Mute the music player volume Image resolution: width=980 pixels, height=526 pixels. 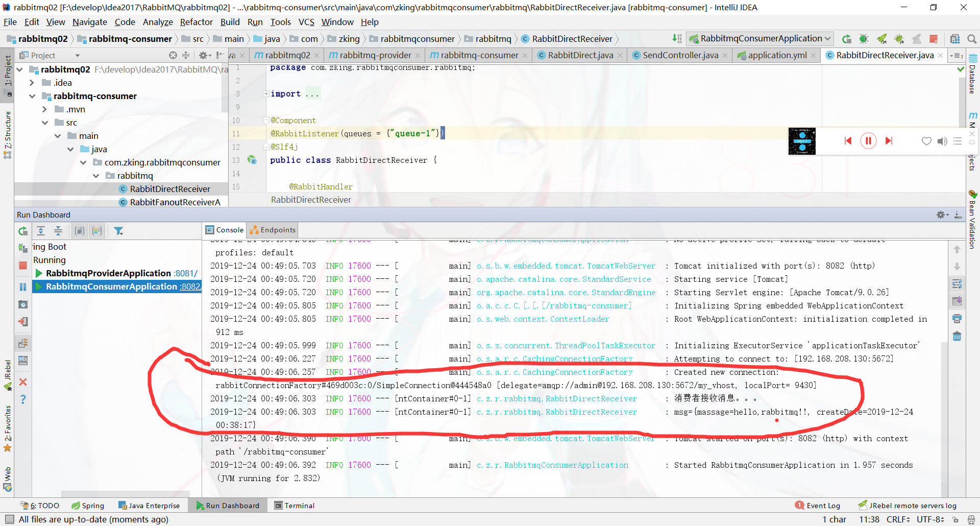(x=942, y=141)
